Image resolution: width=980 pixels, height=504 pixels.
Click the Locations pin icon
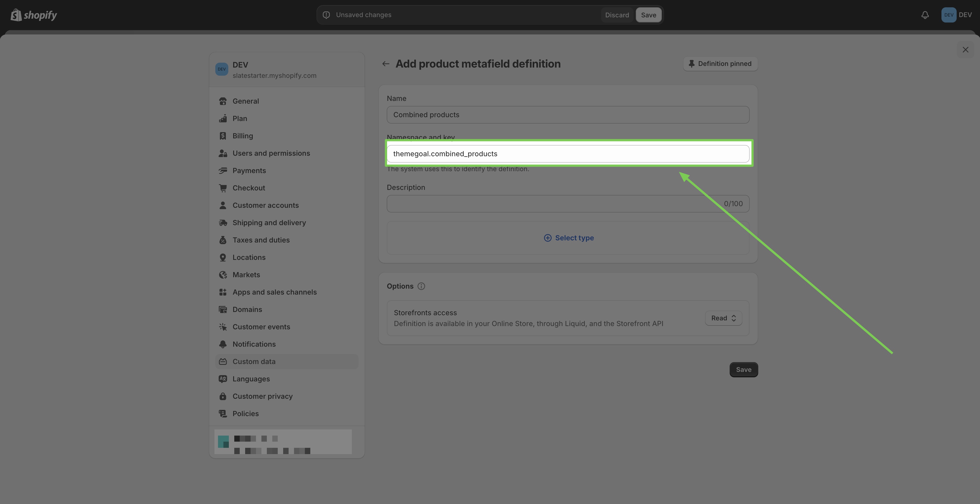point(223,257)
